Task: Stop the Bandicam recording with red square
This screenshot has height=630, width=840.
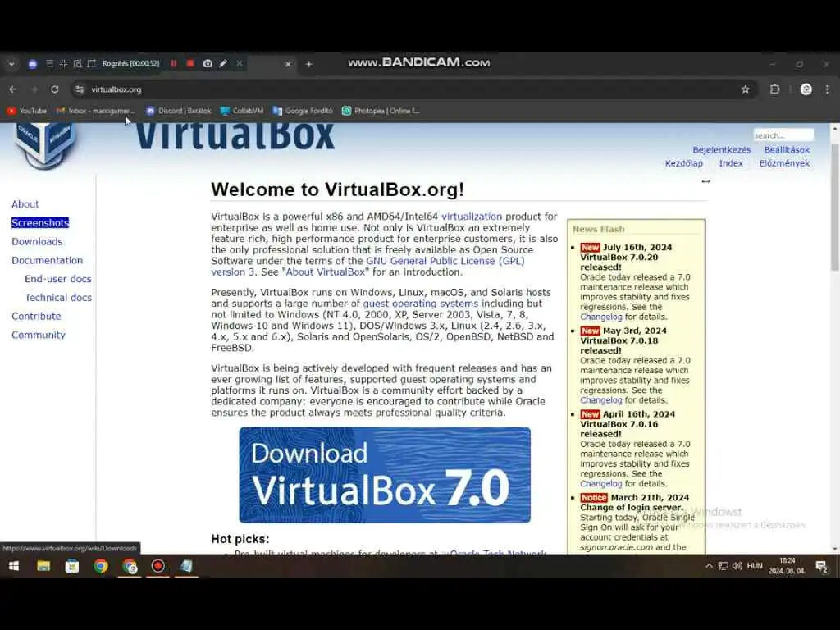Action: [x=190, y=64]
